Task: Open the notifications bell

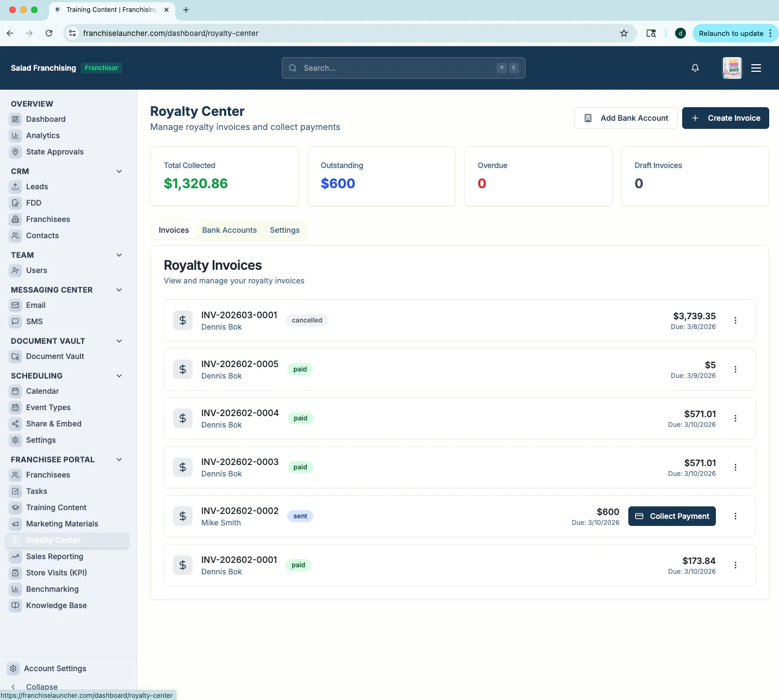Action: 695,68
